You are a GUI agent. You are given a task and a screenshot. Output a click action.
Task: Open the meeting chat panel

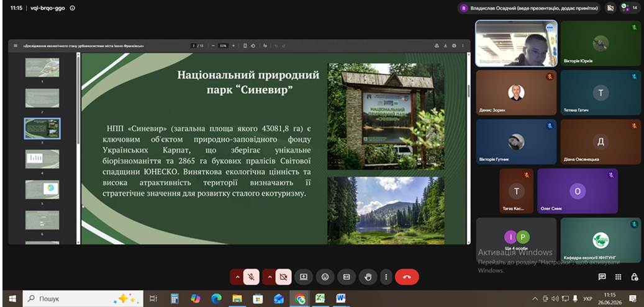coord(602,277)
